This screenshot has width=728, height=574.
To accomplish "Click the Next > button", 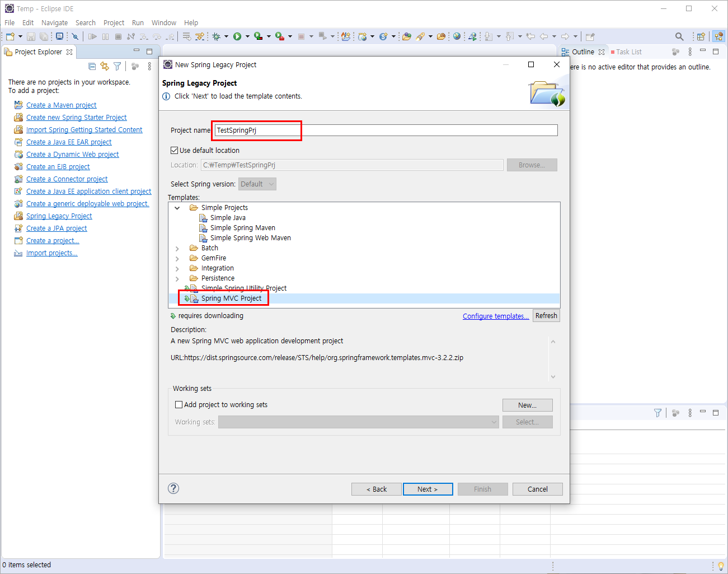I will coord(428,489).
